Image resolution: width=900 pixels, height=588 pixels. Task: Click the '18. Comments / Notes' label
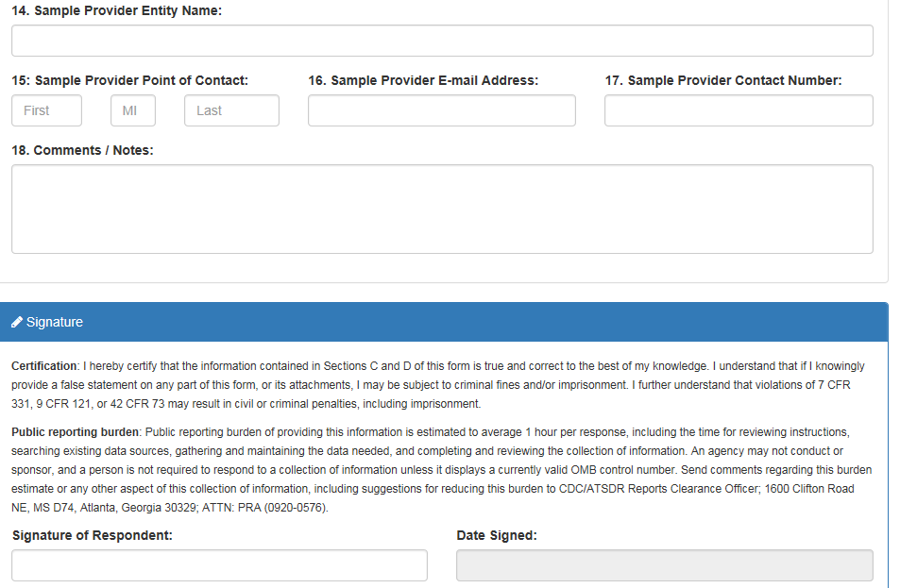[82, 150]
